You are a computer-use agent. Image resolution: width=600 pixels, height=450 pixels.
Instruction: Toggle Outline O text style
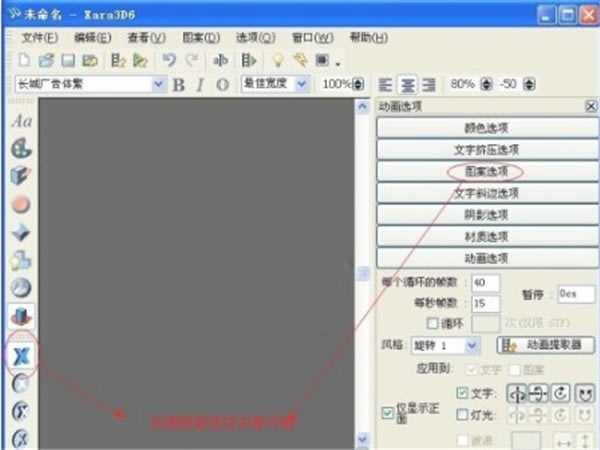[x=222, y=85]
